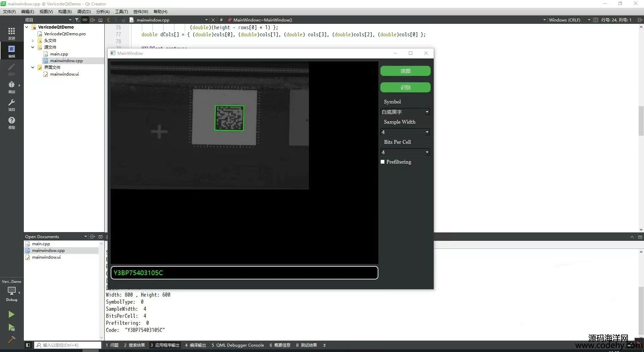Open the Symbol combo box
The image size is (644, 352).
point(405,112)
